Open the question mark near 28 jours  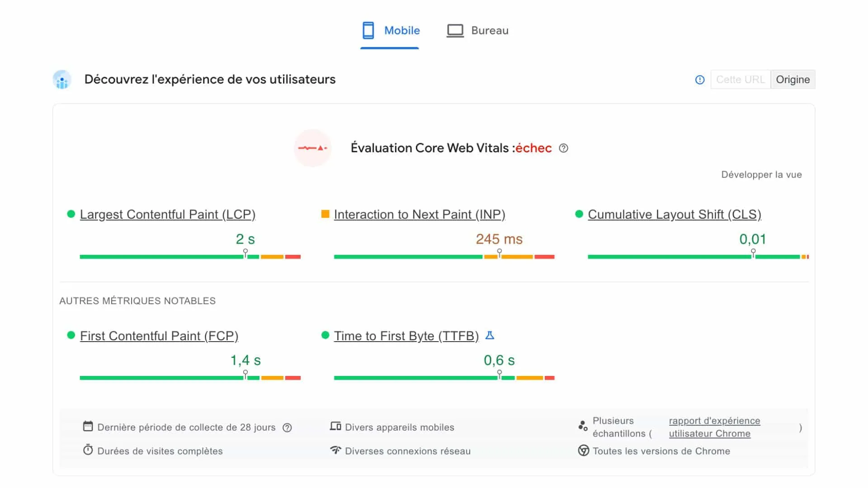(x=288, y=427)
